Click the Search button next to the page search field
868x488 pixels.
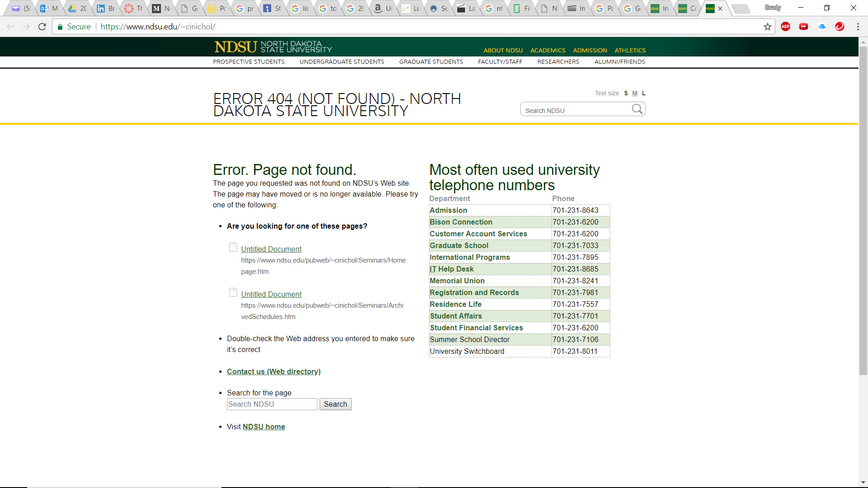click(x=335, y=404)
